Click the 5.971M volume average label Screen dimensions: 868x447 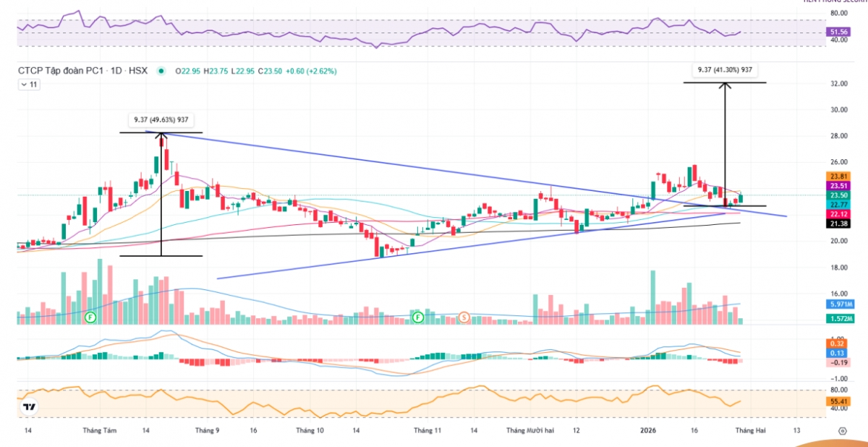click(x=839, y=305)
